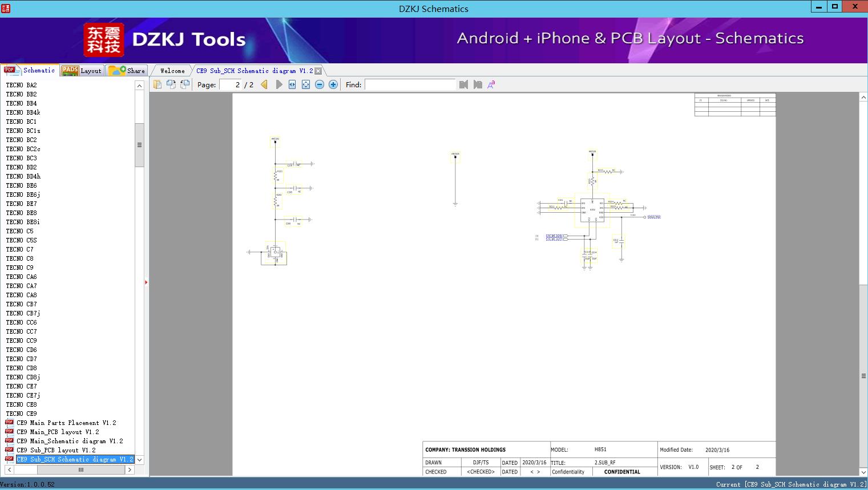Go to previous page with back arrow icon
The image size is (868, 490).
(263, 84)
